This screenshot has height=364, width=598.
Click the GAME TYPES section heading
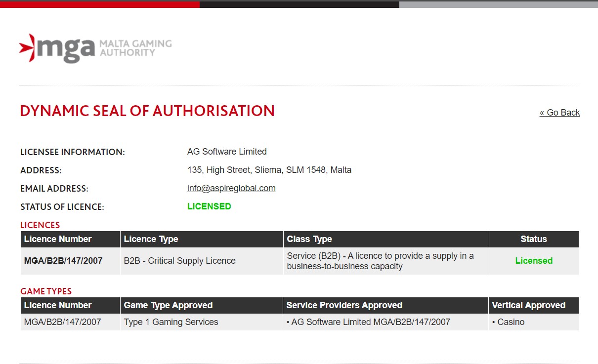tap(46, 291)
